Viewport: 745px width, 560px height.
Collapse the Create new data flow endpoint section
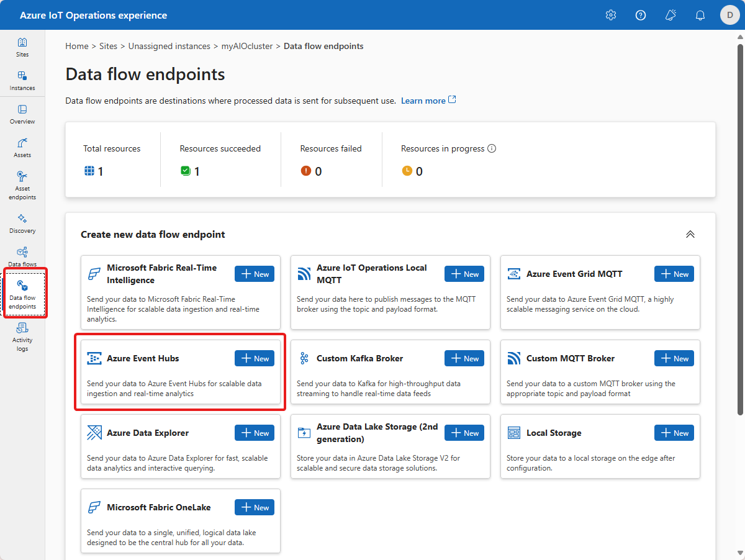690,235
